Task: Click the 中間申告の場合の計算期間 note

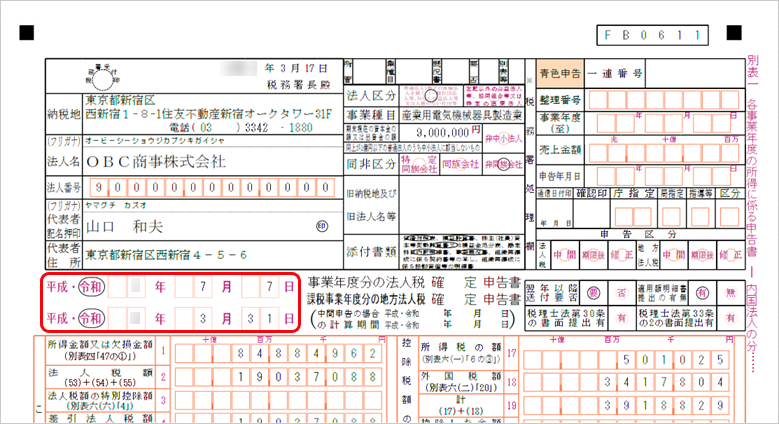Action: [414, 319]
